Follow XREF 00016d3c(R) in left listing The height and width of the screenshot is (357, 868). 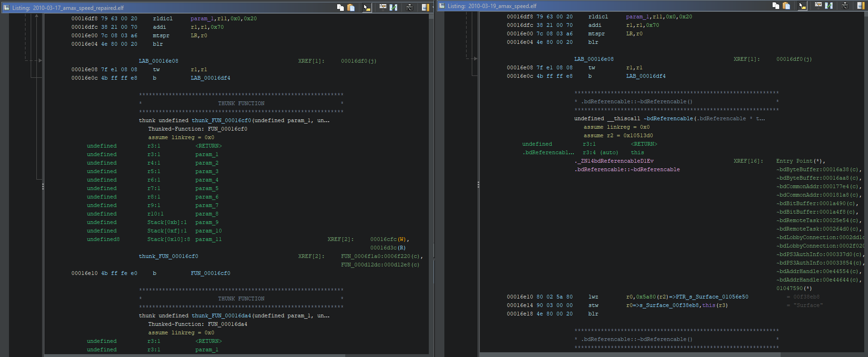[x=388, y=248]
